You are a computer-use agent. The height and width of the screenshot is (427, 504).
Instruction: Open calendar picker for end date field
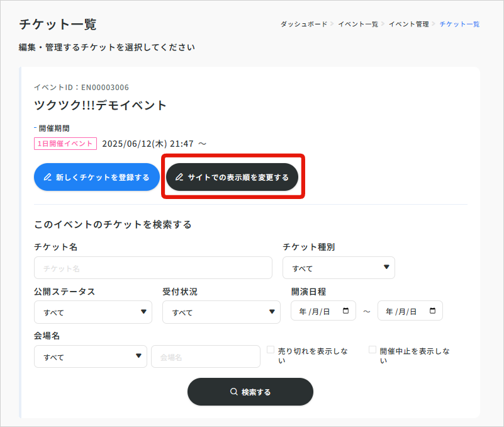coord(432,311)
